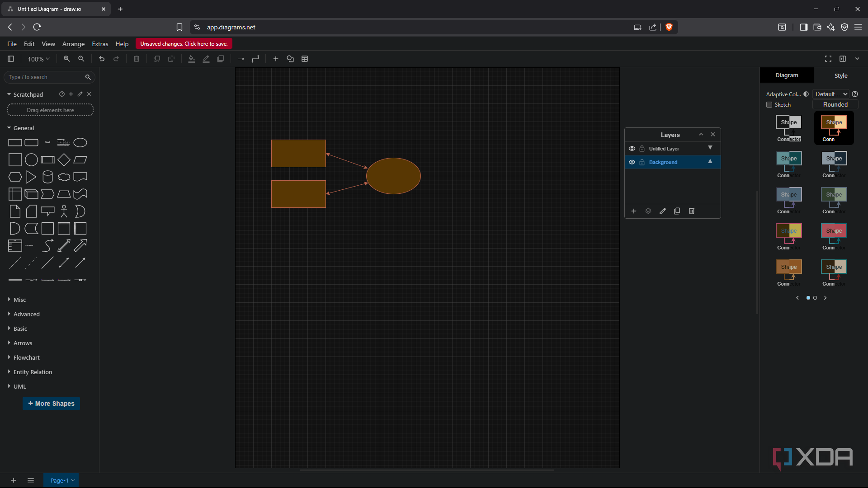Toggle the Rounded style option
Viewport: 868px width, 488px height.
point(835,104)
